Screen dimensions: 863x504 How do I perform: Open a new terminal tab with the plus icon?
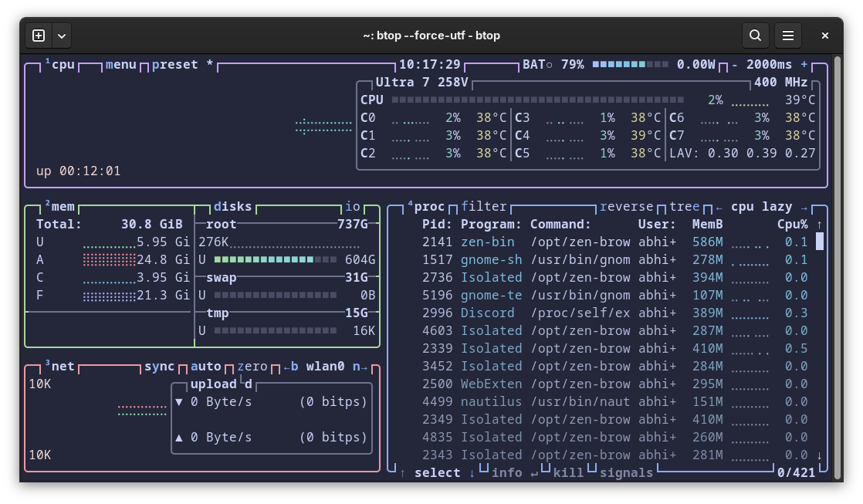[37, 35]
